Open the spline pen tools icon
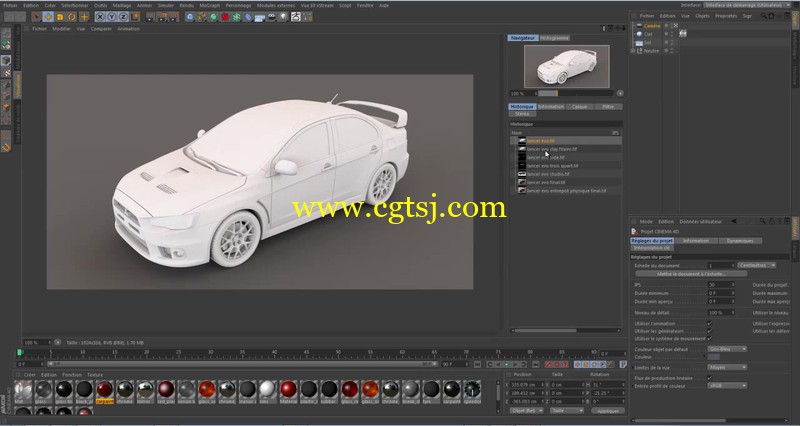 202,17
